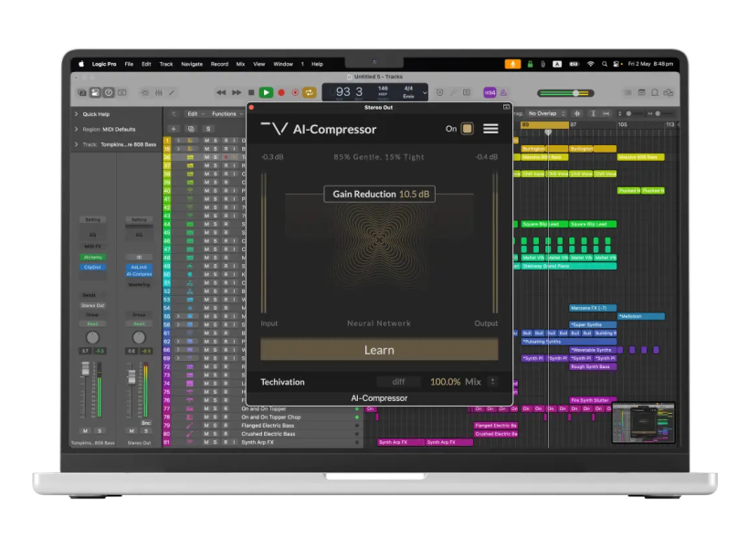Image resolution: width=748 pixels, height=560 pixels.
Task: Show Quick Help using the question mark button
Action: [109, 92]
